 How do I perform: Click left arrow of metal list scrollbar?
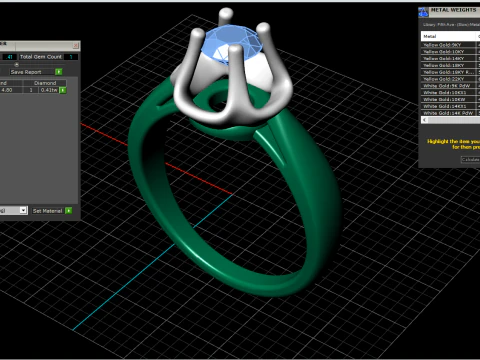pyautogui.click(x=424, y=120)
